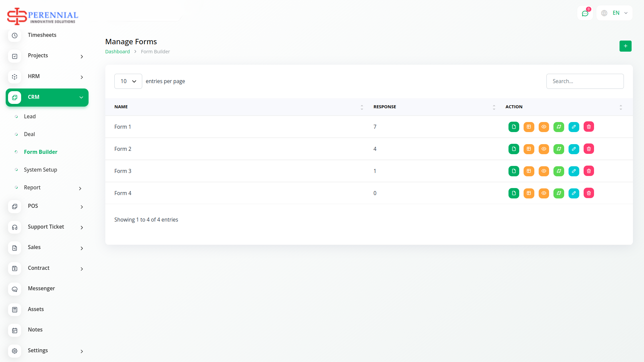Edit Form 4 with the pencil icon
The width and height of the screenshot is (644, 362).
click(574, 193)
